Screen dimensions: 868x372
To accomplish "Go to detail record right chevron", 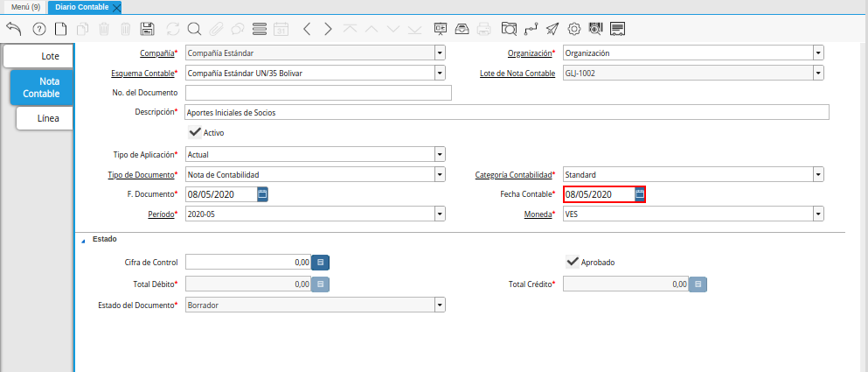I will [x=329, y=29].
